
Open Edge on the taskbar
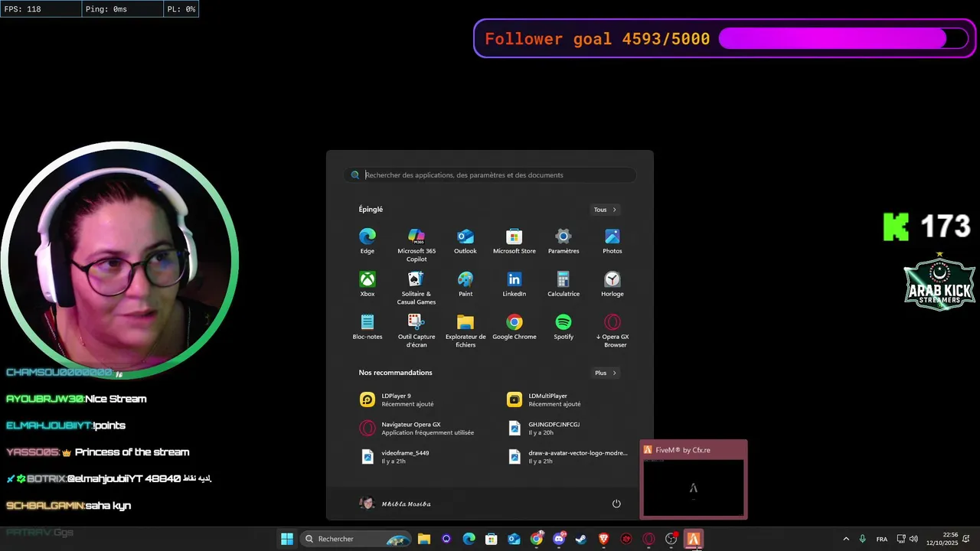[469, 539]
